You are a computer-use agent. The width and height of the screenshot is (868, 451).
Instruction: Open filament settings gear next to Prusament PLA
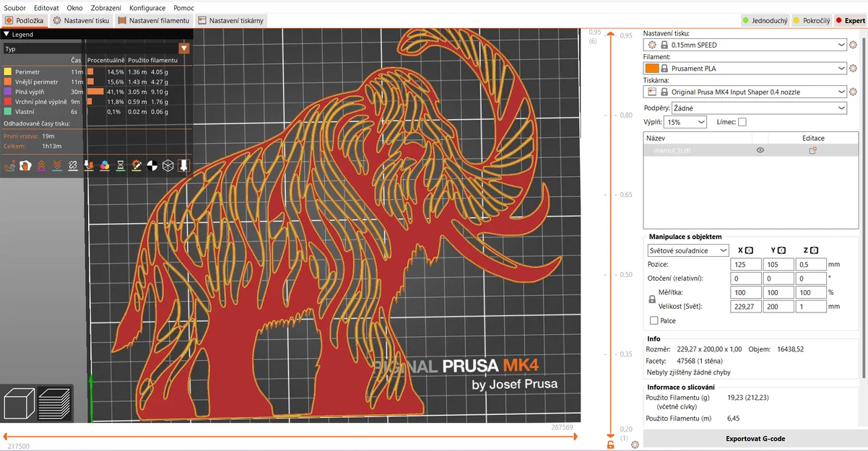point(853,69)
